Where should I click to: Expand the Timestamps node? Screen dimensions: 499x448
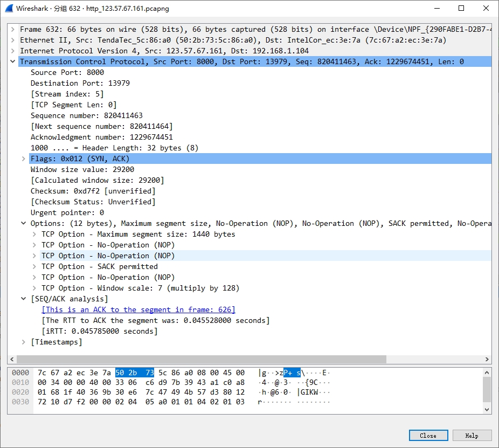click(23, 342)
